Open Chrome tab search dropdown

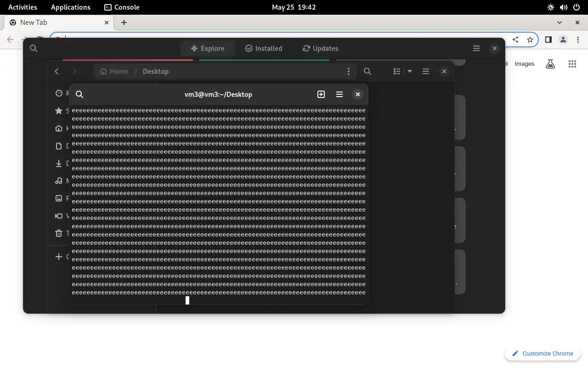560,22
